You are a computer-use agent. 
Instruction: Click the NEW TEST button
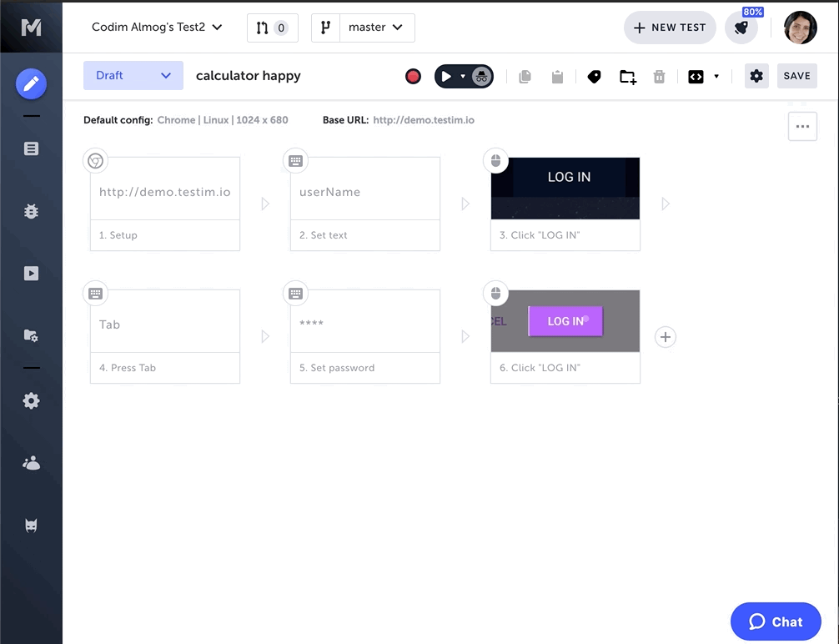tap(670, 28)
